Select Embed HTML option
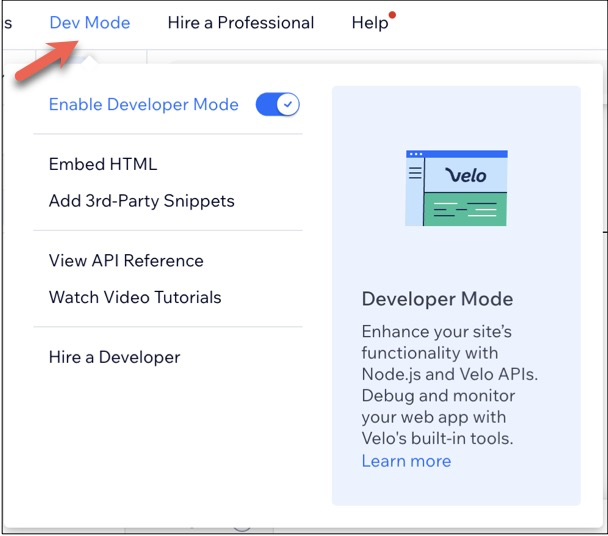The image size is (608, 536). click(103, 164)
